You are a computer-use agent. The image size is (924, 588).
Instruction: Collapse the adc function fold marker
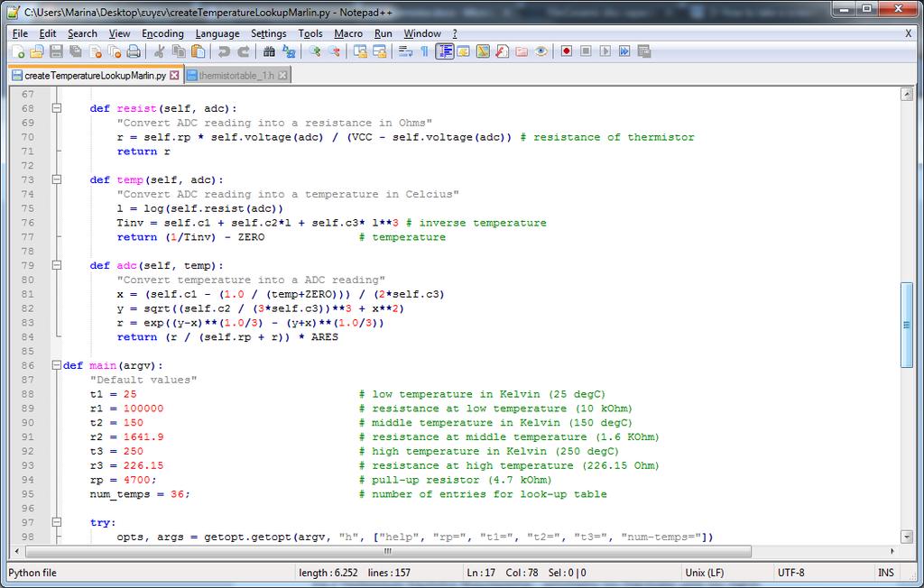[x=57, y=265]
